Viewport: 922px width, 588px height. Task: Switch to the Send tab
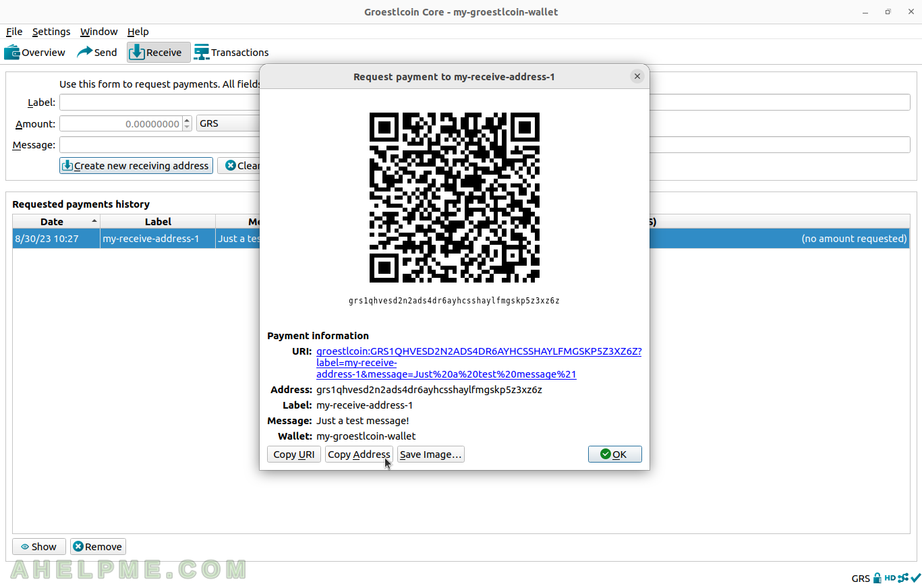click(96, 52)
